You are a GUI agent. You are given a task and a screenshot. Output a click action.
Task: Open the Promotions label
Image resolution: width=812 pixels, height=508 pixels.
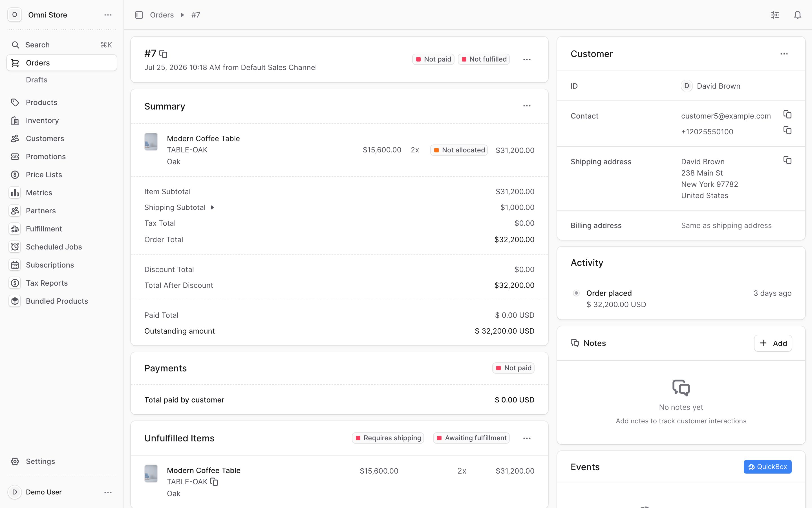point(46,157)
